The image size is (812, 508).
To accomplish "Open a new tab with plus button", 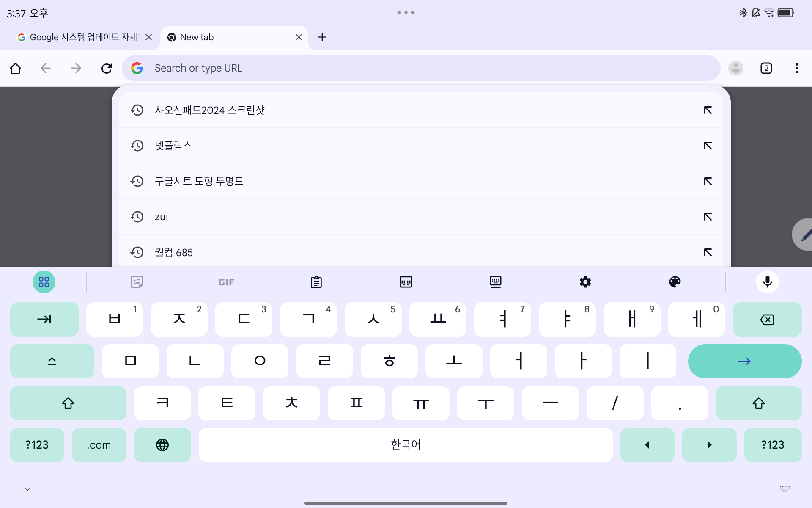I will point(322,37).
